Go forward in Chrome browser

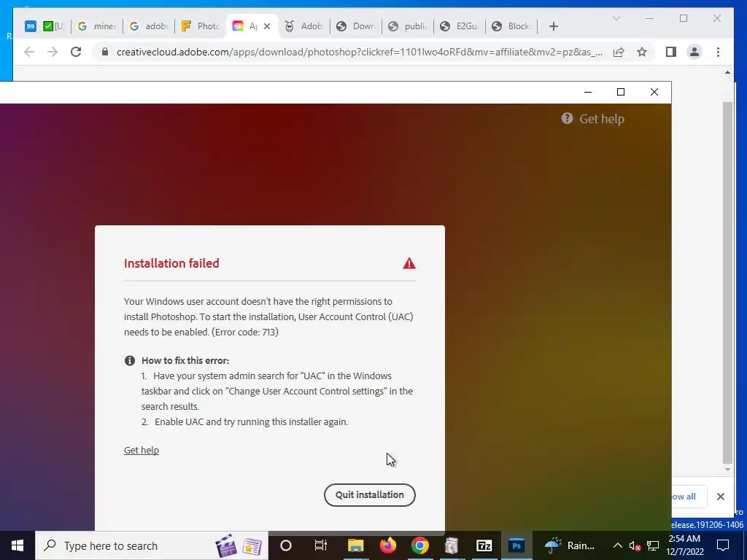53,52
